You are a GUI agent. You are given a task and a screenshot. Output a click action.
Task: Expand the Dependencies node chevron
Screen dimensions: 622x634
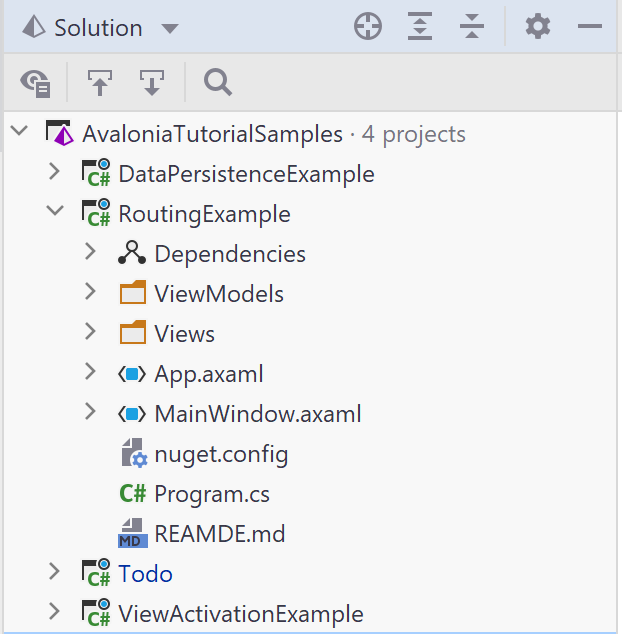(x=91, y=251)
